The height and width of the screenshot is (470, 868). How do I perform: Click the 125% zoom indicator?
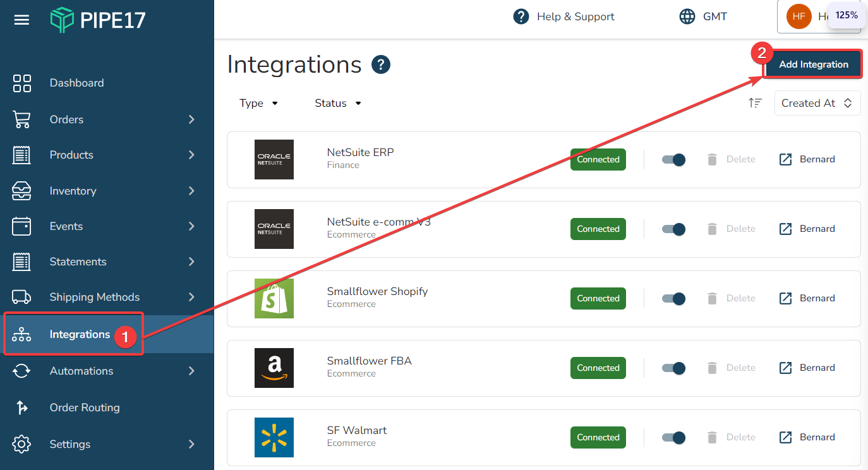(847, 15)
